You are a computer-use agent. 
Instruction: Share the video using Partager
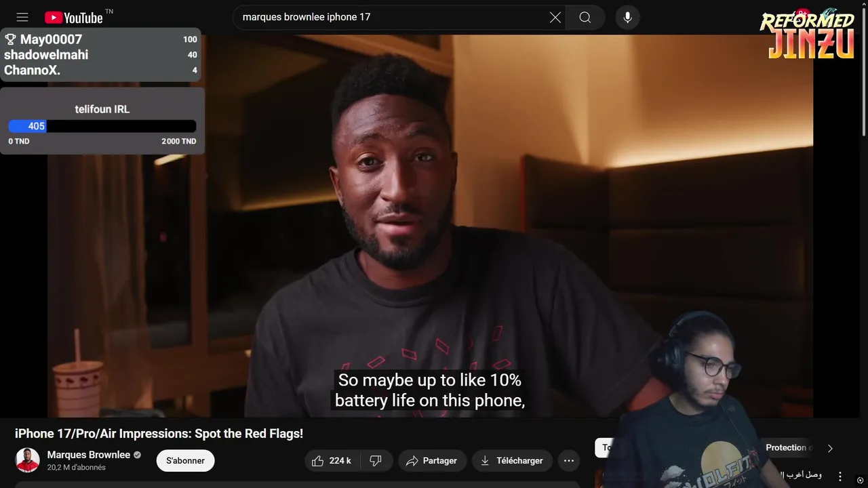pos(432,461)
